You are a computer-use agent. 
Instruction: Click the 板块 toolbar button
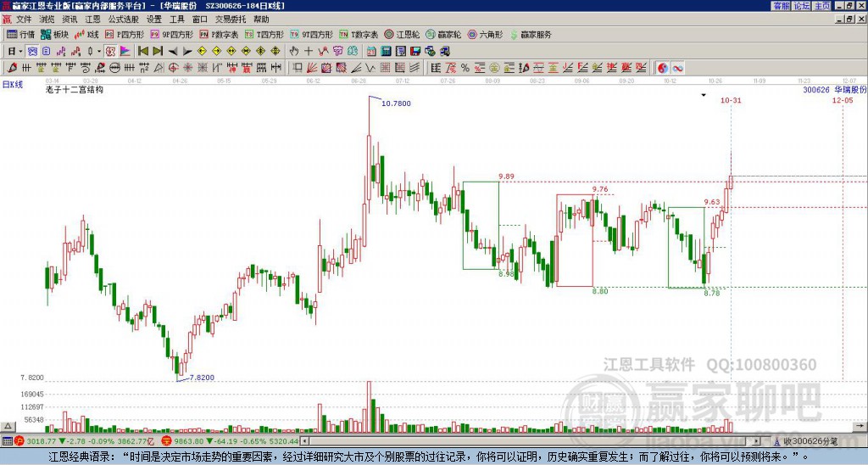(x=55, y=34)
